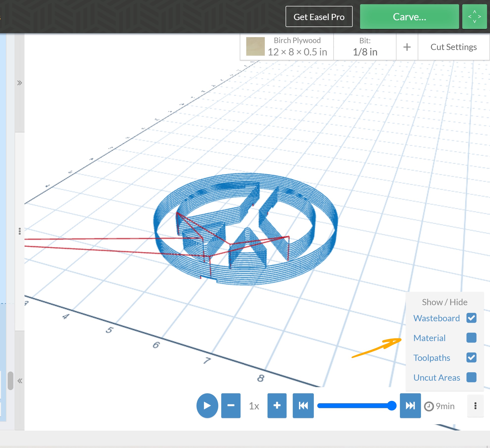Viewport: 490px width, 448px height.
Task: Click the Carve button
Action: [409, 17]
